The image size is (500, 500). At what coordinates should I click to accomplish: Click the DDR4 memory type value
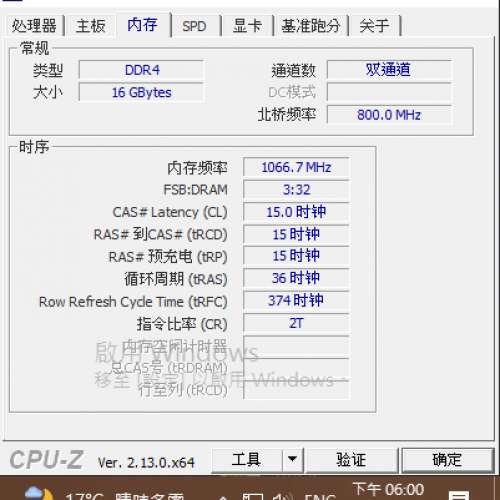point(141,70)
